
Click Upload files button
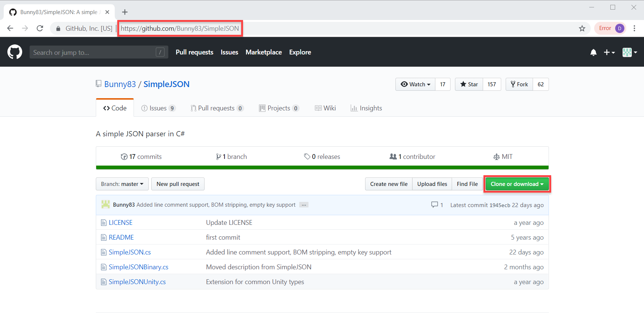[432, 184]
